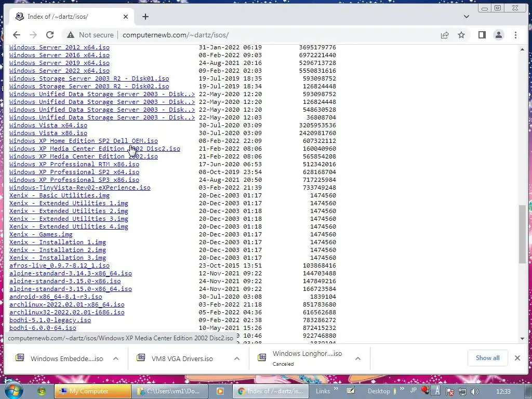The image size is (532, 399).
Task: Click the share page icon in address bar
Action: (x=445, y=35)
